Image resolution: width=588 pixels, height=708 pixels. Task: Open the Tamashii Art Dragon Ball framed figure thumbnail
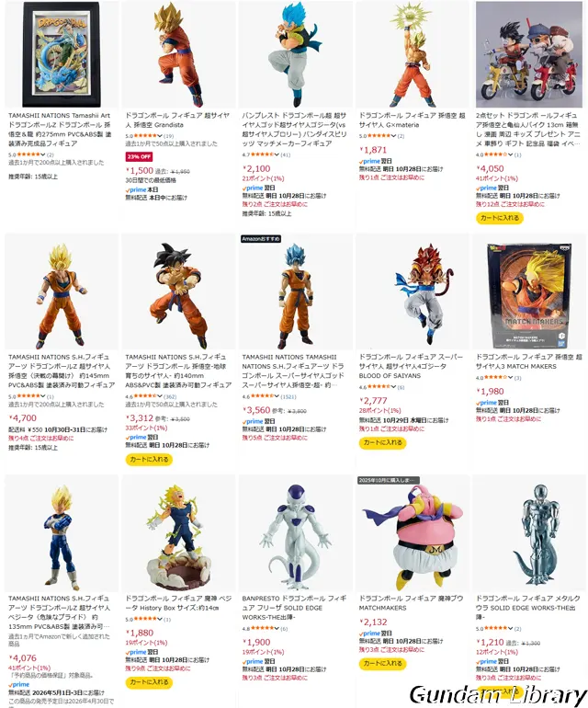(x=62, y=54)
